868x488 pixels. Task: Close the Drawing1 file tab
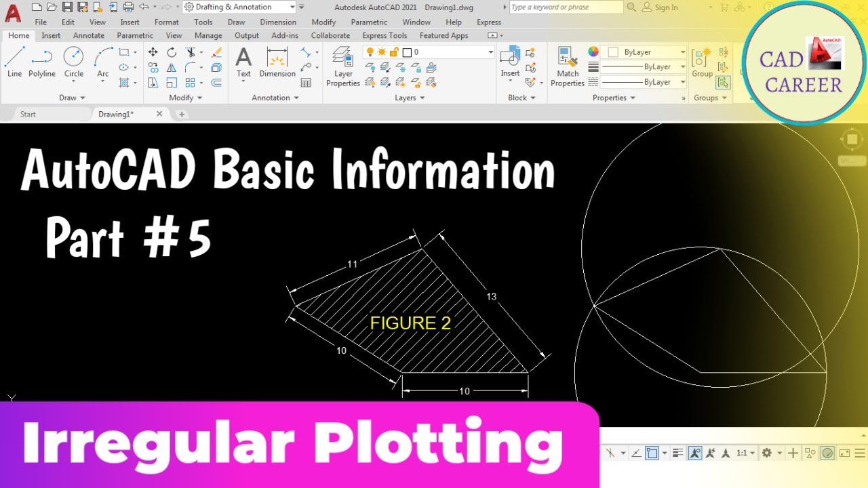tap(159, 114)
